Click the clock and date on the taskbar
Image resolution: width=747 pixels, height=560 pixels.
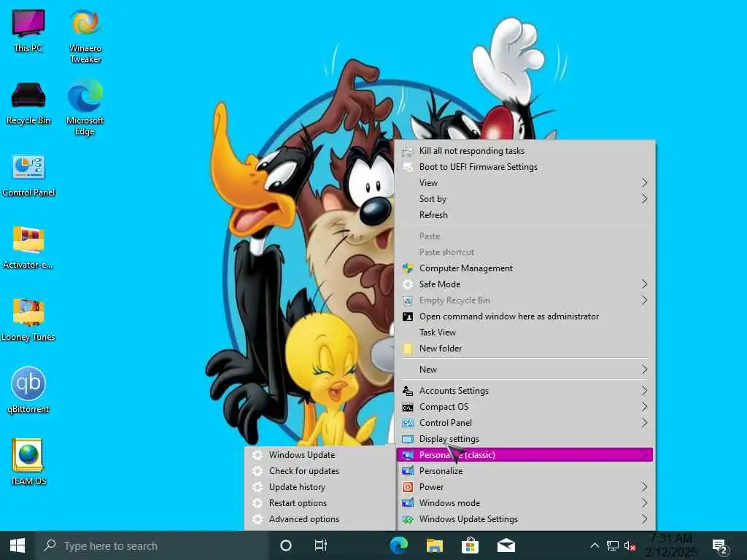tap(671, 545)
